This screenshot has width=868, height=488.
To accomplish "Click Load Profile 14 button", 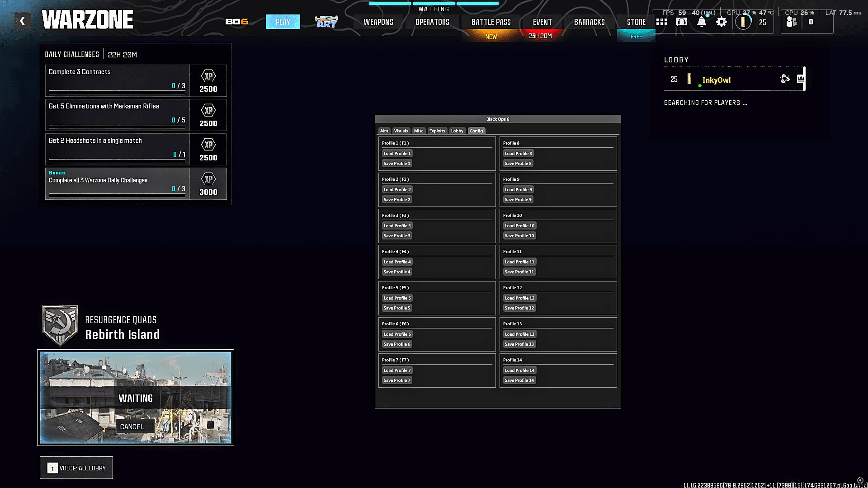I will (519, 371).
